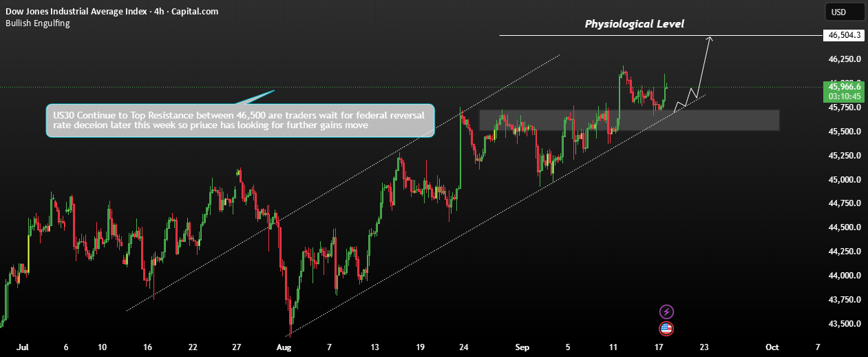Viewport: 868px width, 357px height.
Task: Select the US30 annotation callout box
Action: point(240,121)
